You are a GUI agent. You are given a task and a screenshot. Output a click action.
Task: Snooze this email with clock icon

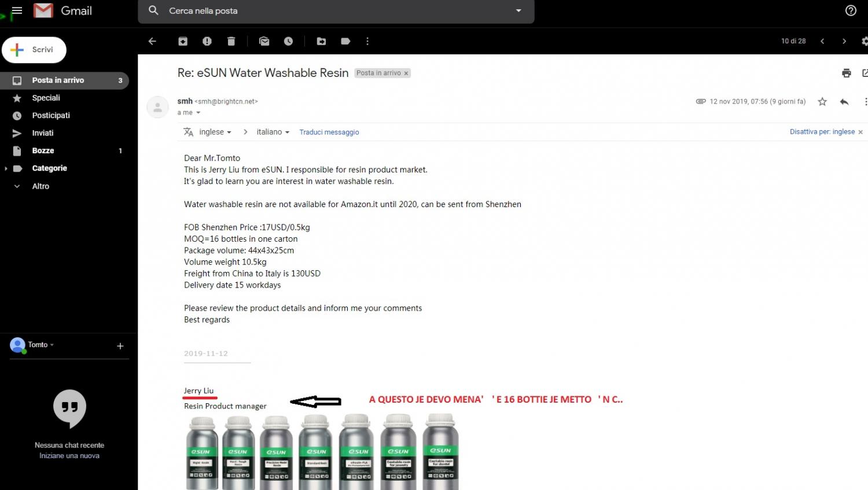288,41
